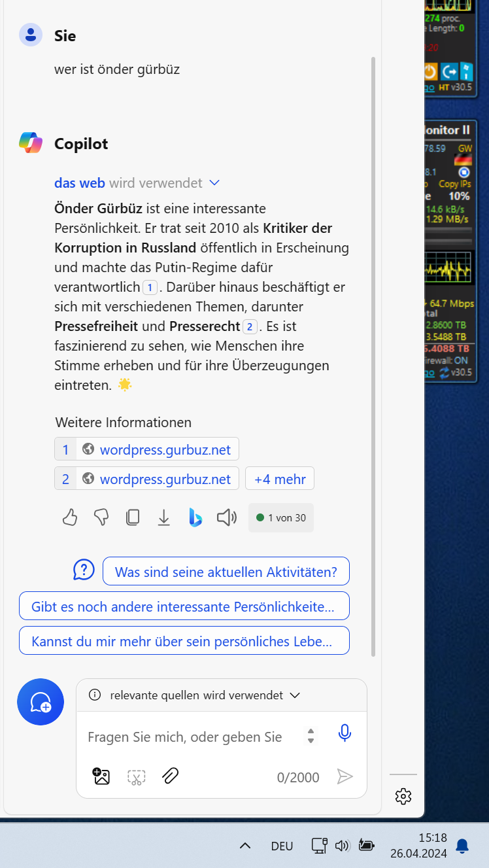The height and width of the screenshot is (868, 489).
Task: Click the '0/2000' character counter
Action: pos(298,777)
